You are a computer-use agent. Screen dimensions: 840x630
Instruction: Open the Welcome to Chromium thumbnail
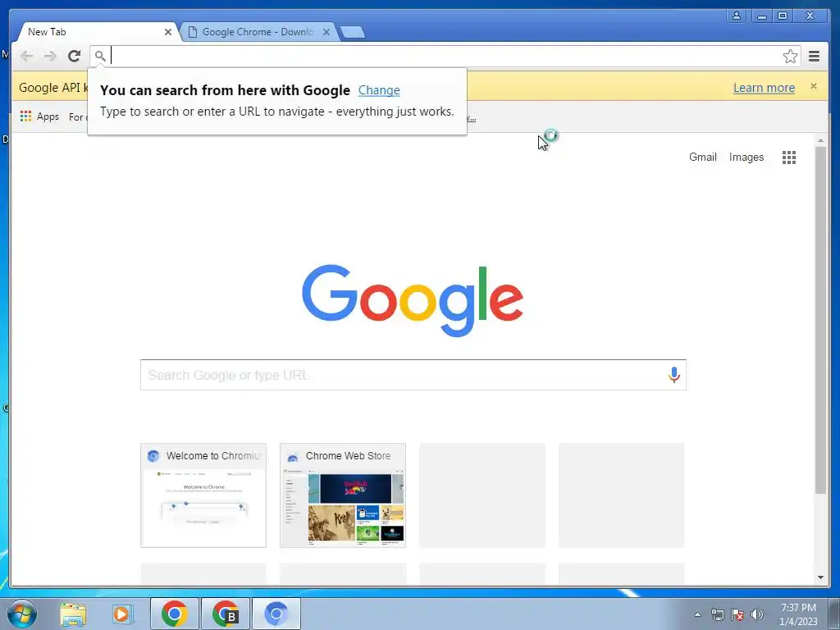[x=203, y=495]
